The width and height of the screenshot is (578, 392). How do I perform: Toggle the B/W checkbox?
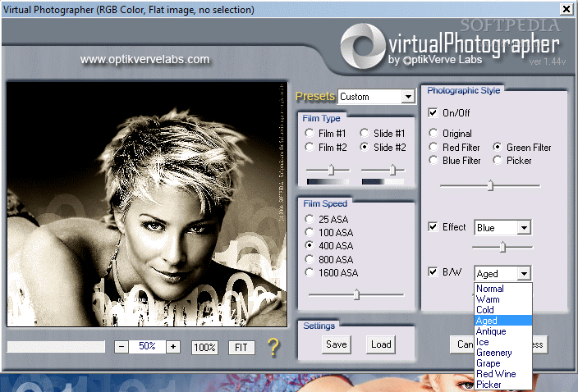pos(433,272)
